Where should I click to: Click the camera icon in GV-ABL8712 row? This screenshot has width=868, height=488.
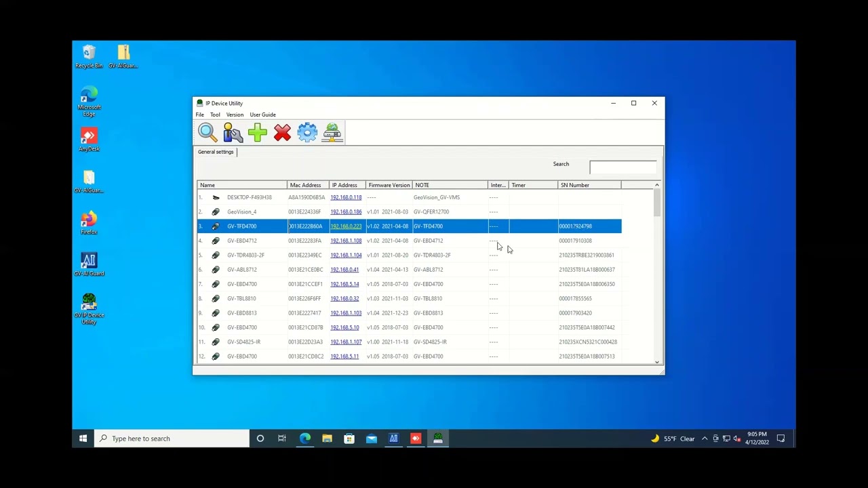pos(216,270)
